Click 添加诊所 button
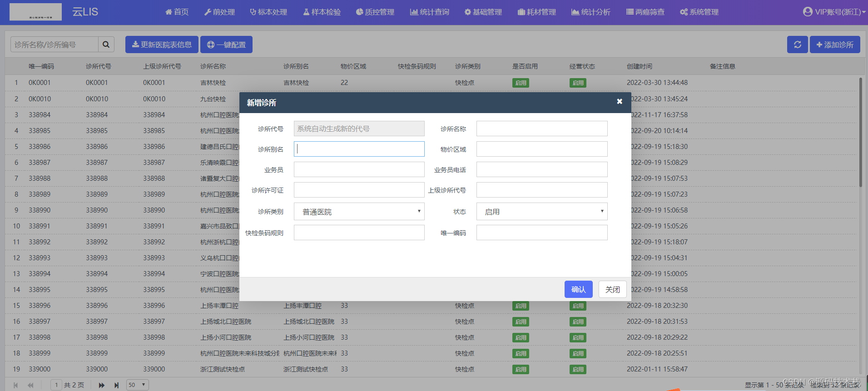The height and width of the screenshot is (391, 868). point(835,45)
